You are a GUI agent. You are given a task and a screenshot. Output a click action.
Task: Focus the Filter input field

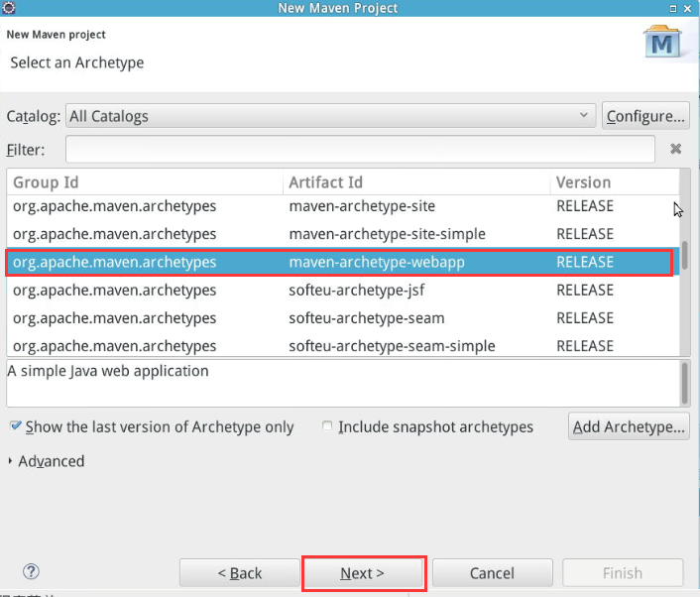pos(360,150)
